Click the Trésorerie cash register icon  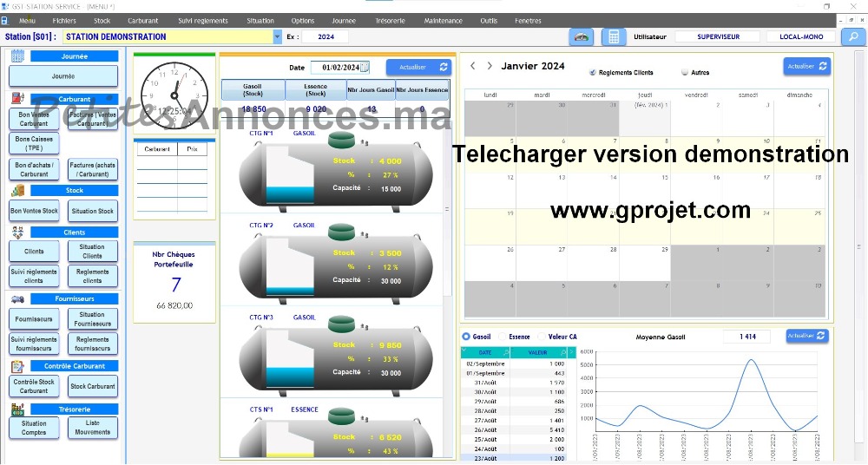(x=17, y=409)
